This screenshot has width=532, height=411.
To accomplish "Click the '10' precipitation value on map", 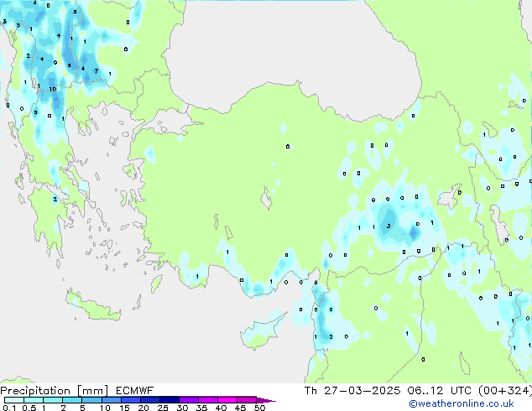I will pyautogui.click(x=53, y=89).
